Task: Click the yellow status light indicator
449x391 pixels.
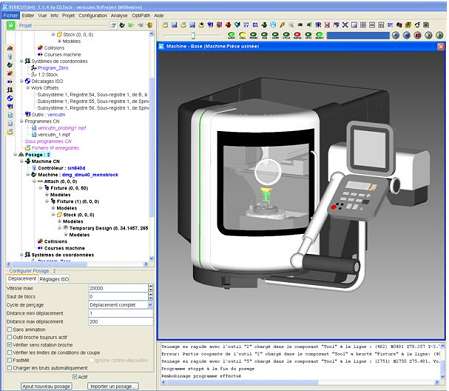Action: (243, 35)
